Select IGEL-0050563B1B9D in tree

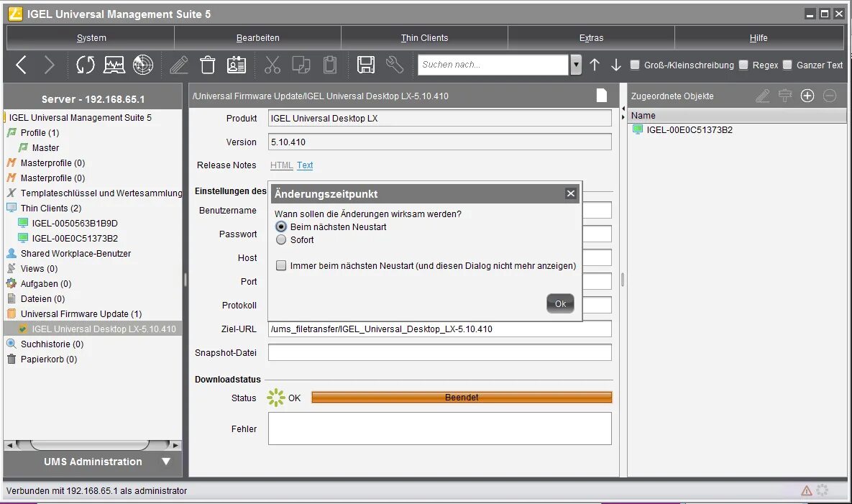(x=75, y=223)
